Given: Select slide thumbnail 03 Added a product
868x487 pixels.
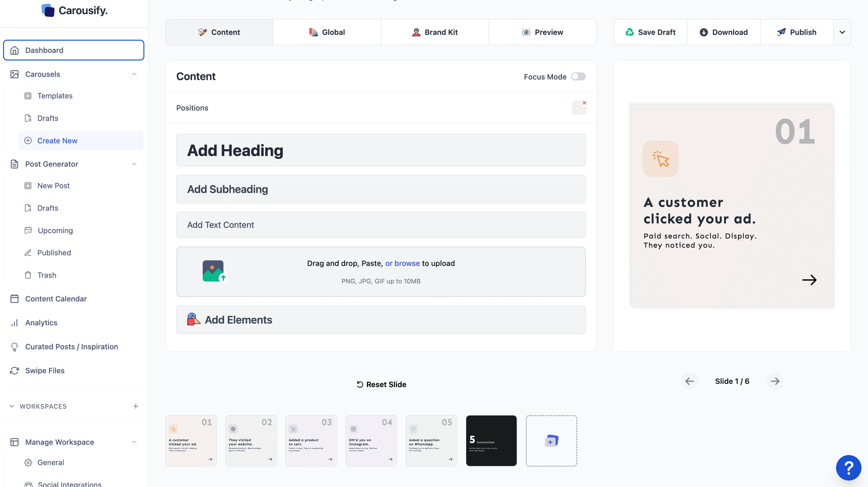Looking at the screenshot, I should [x=311, y=441].
